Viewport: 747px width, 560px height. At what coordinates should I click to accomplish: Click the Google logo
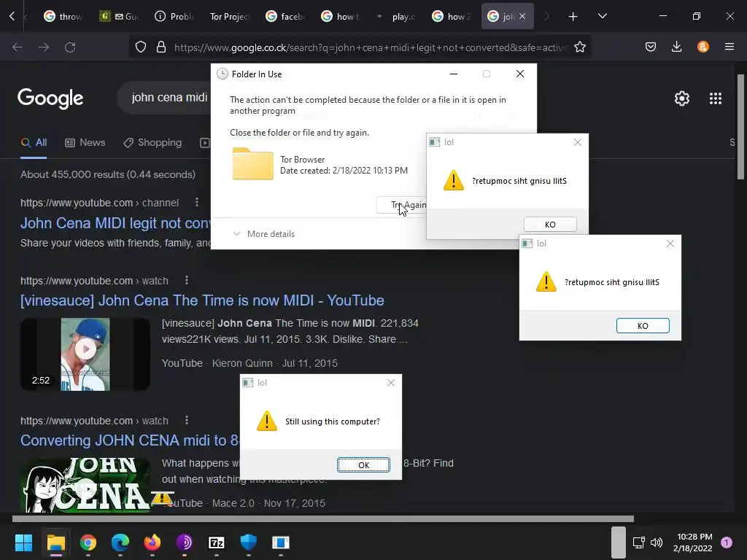click(50, 98)
